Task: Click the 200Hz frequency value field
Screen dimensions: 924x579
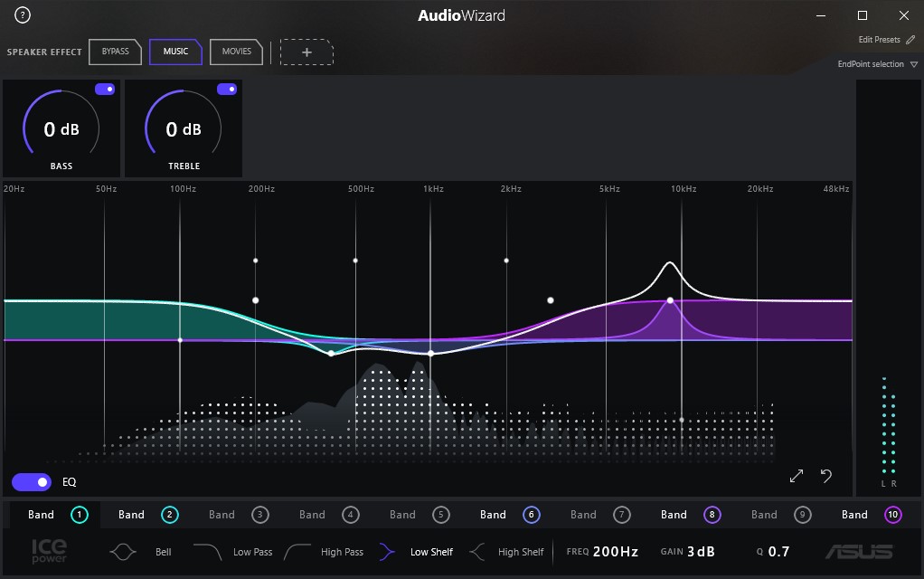Action: [616, 552]
